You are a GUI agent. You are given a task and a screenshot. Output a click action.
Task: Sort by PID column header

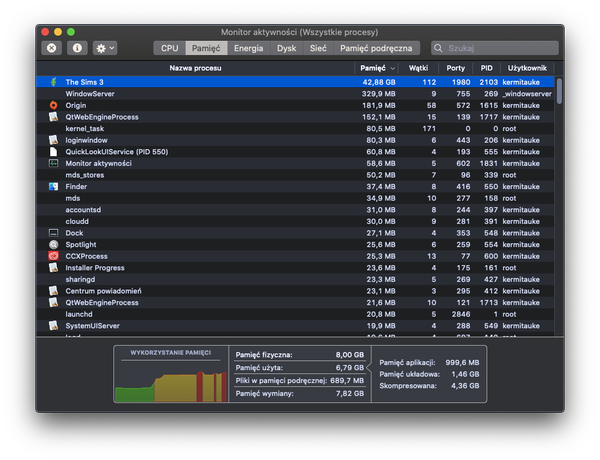tap(487, 68)
